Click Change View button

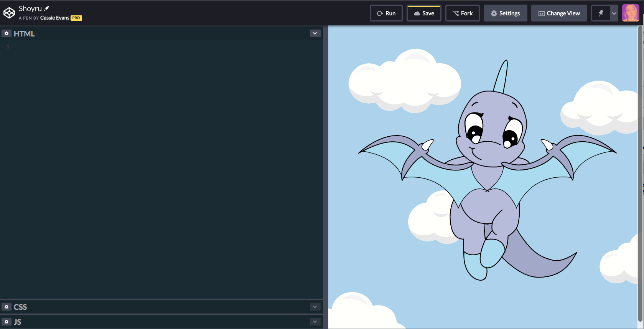pyautogui.click(x=559, y=13)
